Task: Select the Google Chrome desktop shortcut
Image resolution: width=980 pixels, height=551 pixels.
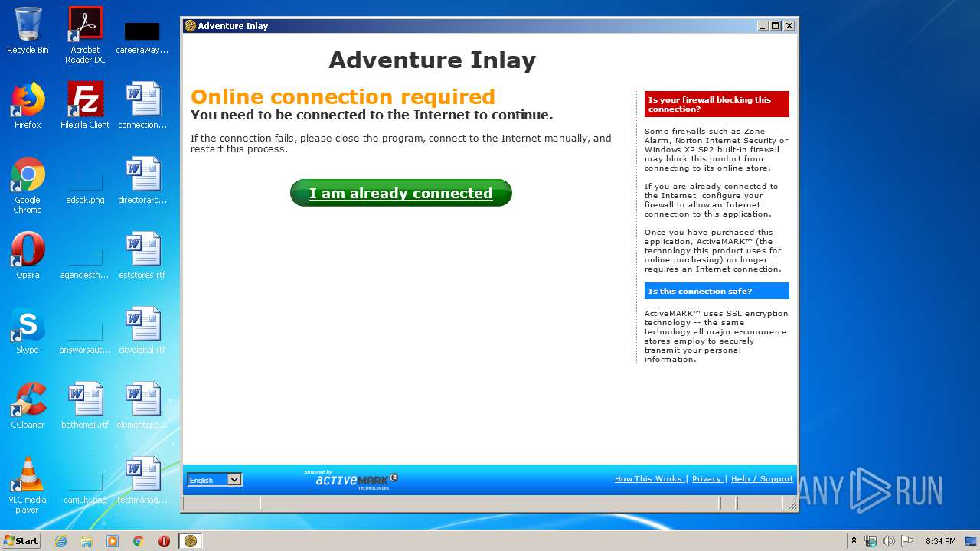Action: coord(28,185)
